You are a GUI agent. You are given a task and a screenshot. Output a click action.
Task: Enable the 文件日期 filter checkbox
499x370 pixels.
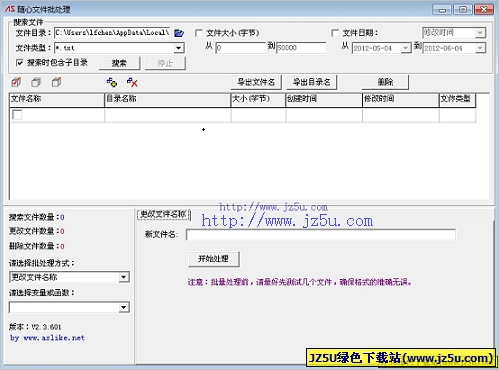[335, 33]
